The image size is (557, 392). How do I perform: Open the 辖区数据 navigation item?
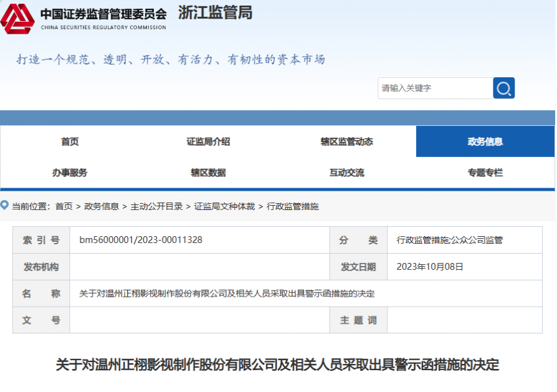[x=208, y=173]
